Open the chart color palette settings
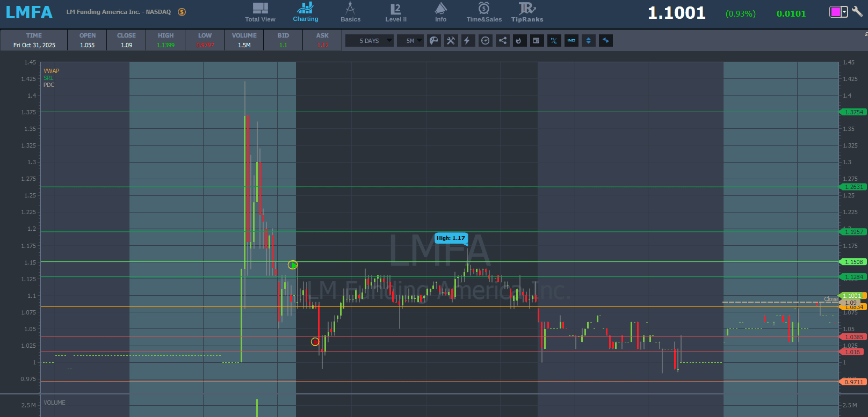The image size is (868, 417). (434, 41)
